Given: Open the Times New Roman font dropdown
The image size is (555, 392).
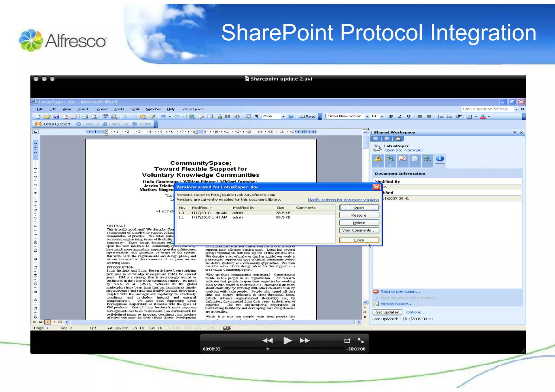Looking at the screenshot, I should coord(367,116).
